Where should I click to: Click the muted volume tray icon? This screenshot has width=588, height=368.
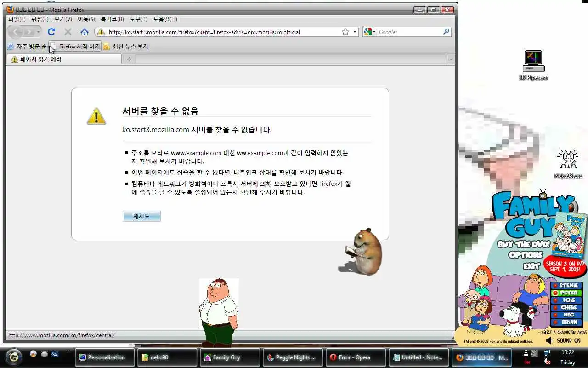(x=547, y=362)
